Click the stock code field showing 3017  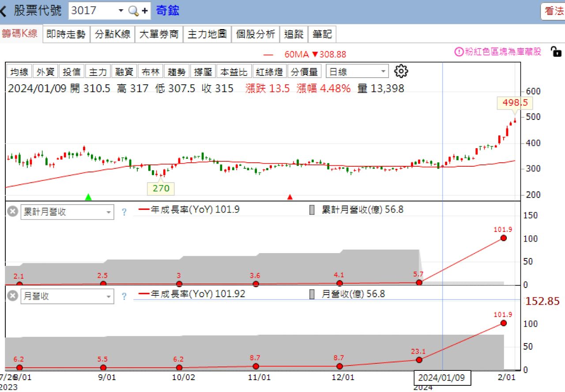92,11
